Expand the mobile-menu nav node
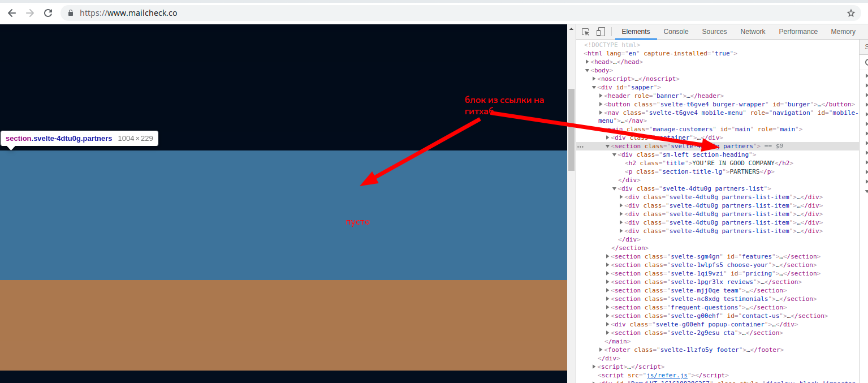 (601, 113)
